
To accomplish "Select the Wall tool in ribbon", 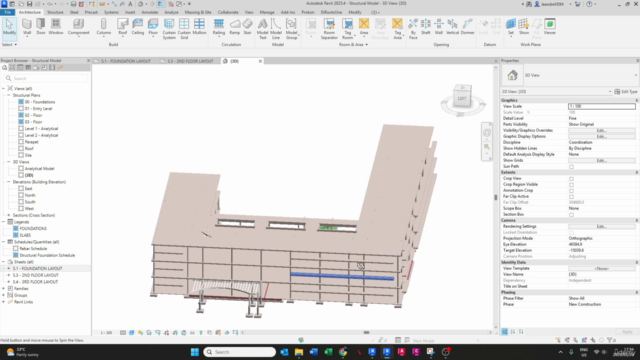I will point(27,27).
